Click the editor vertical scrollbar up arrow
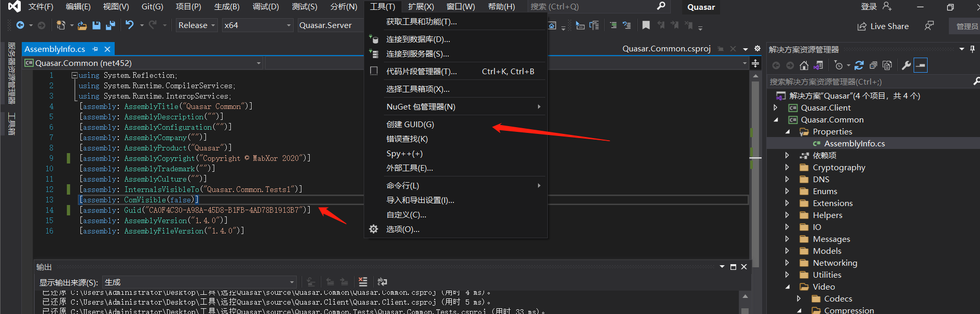The image size is (980, 314). pos(755,76)
